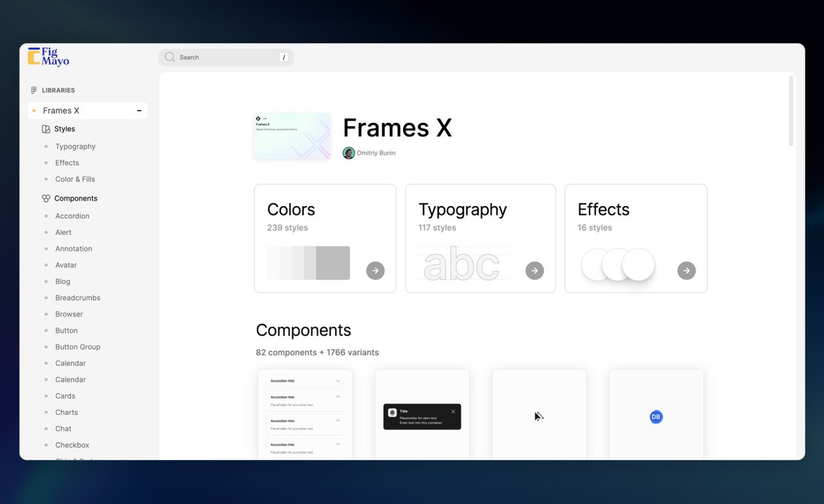Select Alert in sidebar

tap(64, 233)
